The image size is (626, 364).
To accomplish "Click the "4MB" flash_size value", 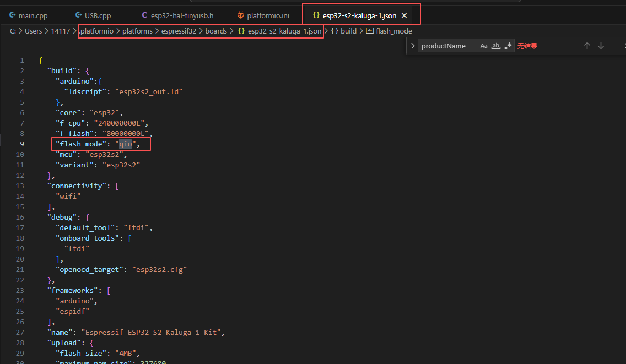I will (126, 353).
